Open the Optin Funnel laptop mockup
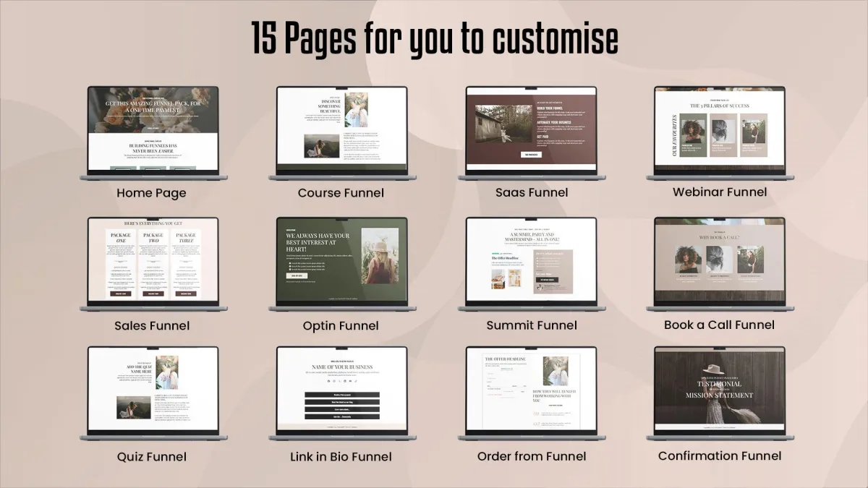Image resolution: width=868 pixels, height=488 pixels. [x=341, y=265]
